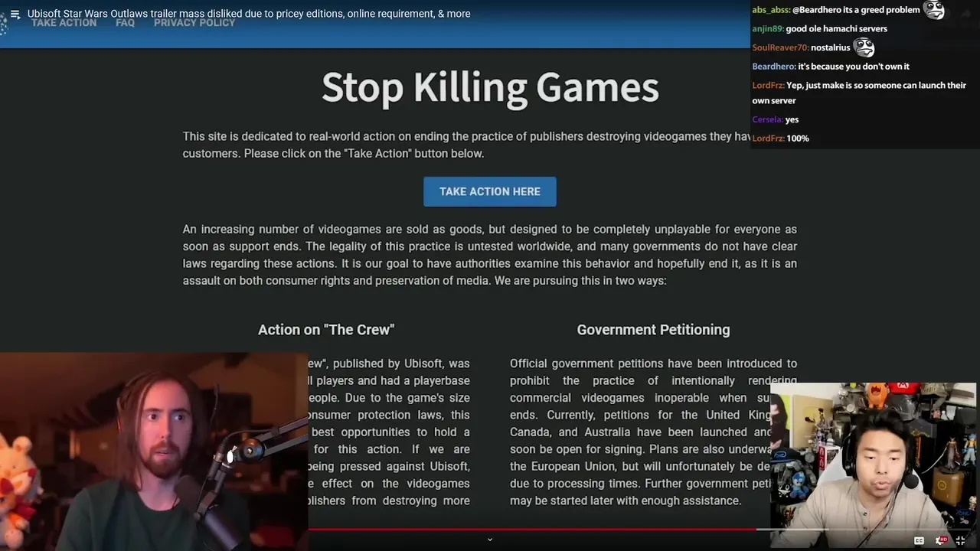The image size is (980, 551).
Task: Click username anjin89 in chat
Action: click(767, 28)
